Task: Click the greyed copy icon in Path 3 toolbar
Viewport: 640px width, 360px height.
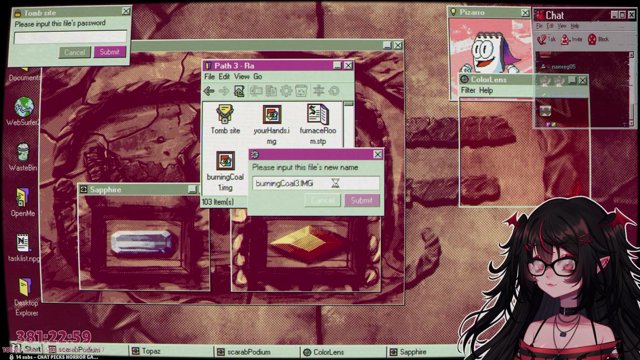Action: coord(271,91)
